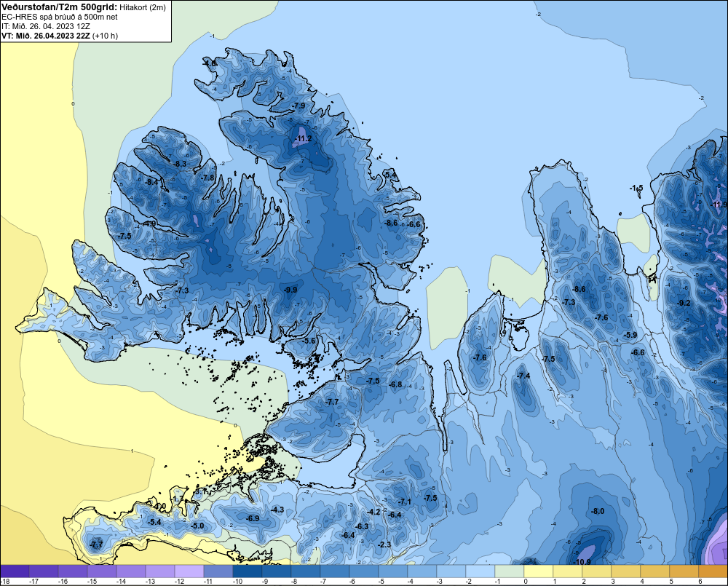Image resolution: width=728 pixels, height=586 pixels.
Task: Click the -5 label on color scale
Action: pyautogui.click(x=381, y=582)
